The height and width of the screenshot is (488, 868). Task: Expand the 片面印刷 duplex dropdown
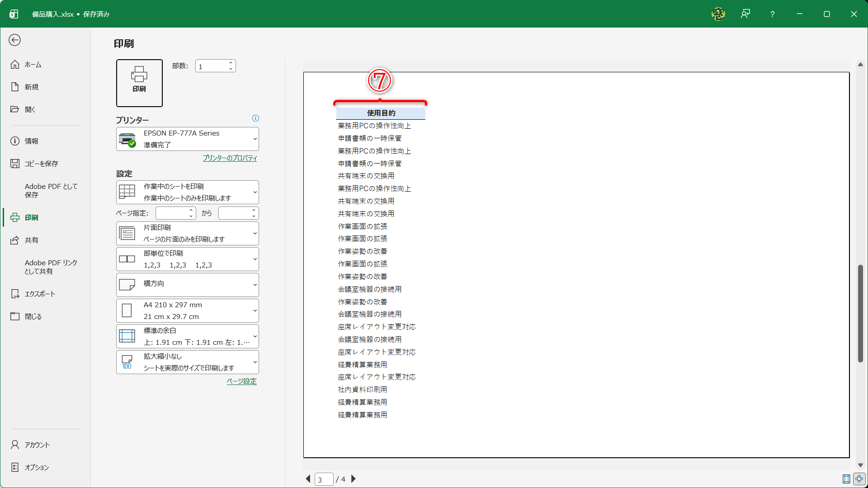pos(187,233)
